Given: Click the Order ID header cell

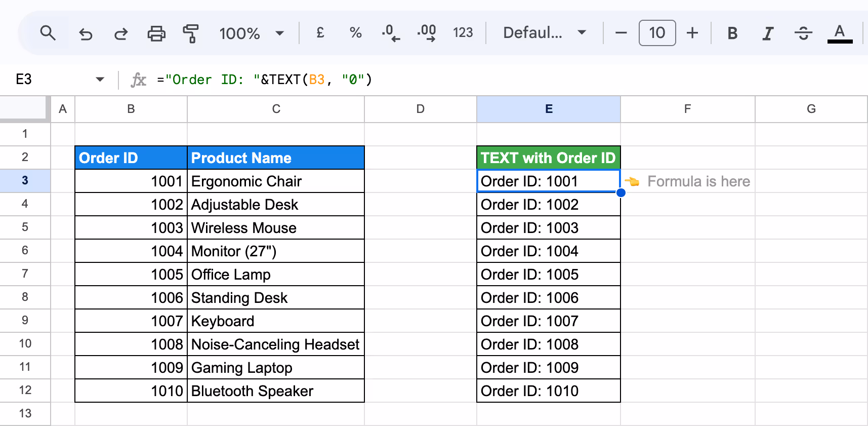Looking at the screenshot, I should tap(131, 158).
